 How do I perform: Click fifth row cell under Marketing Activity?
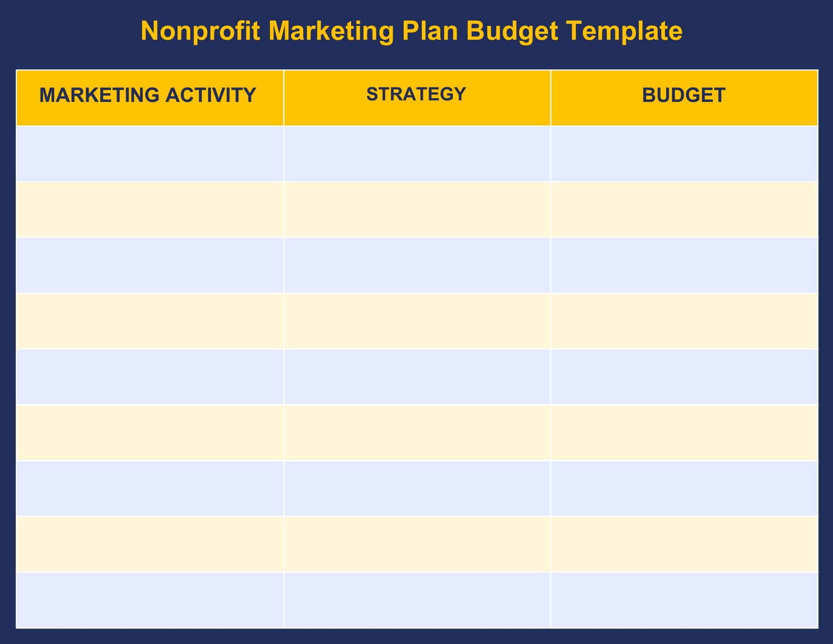point(150,377)
